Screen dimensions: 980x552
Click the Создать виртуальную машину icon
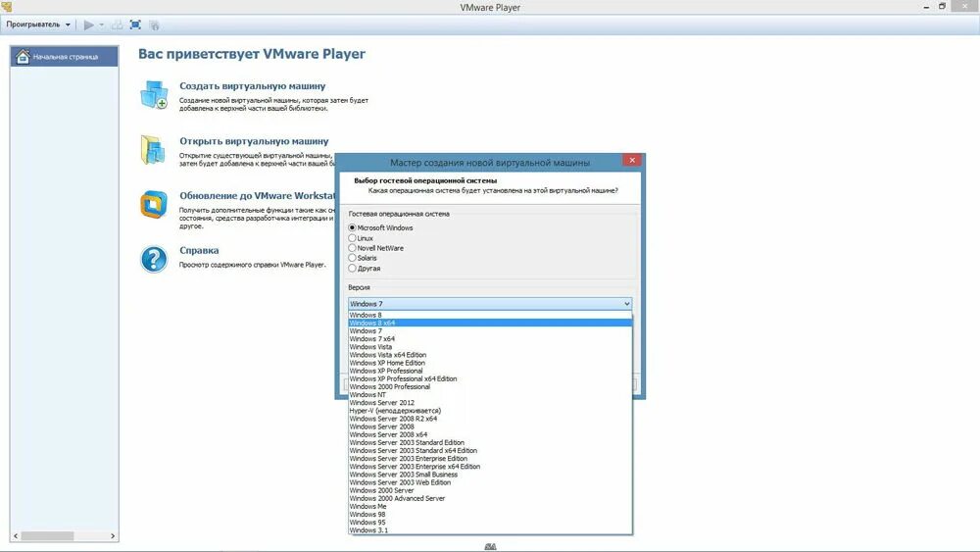coord(155,94)
